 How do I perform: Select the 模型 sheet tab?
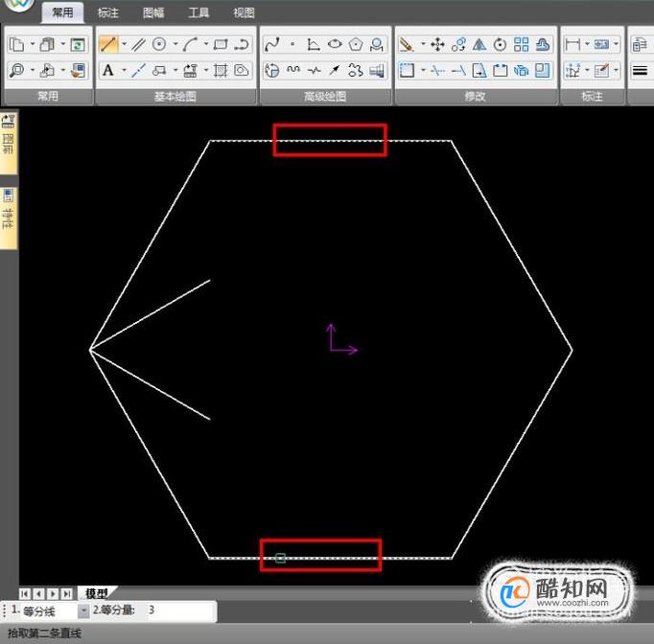tap(97, 593)
